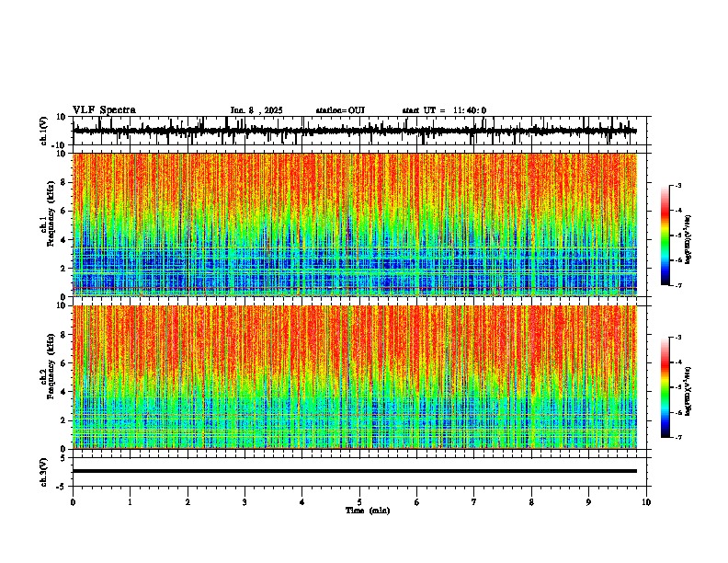The height and width of the screenshot is (563, 728).
Task: Click the "VLF Spectra" title text
Action: (x=104, y=110)
